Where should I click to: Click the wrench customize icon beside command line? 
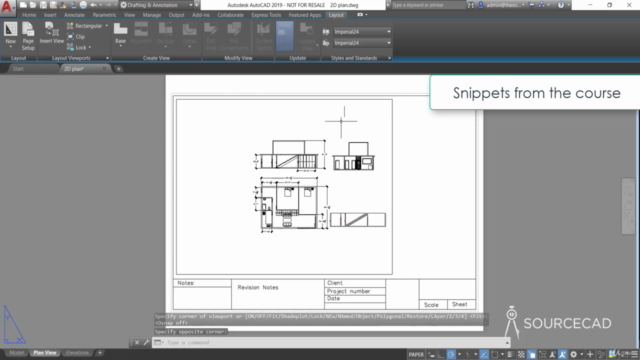click(x=146, y=342)
